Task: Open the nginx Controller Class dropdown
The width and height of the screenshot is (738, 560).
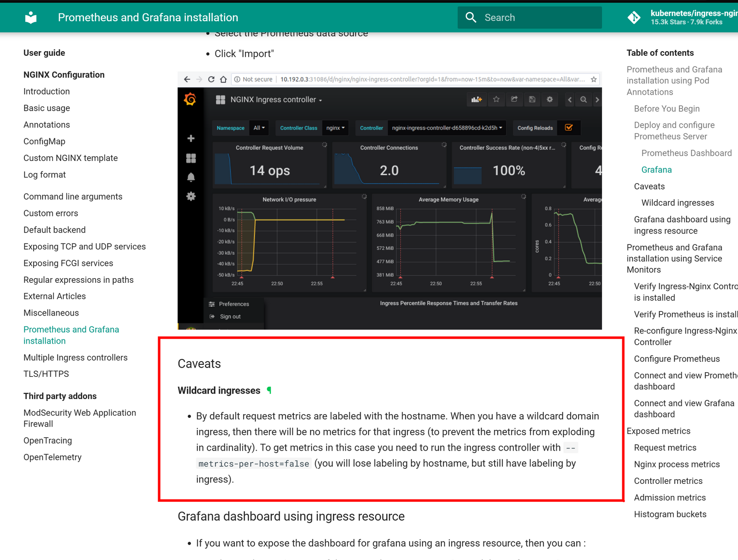Action: pos(335,128)
